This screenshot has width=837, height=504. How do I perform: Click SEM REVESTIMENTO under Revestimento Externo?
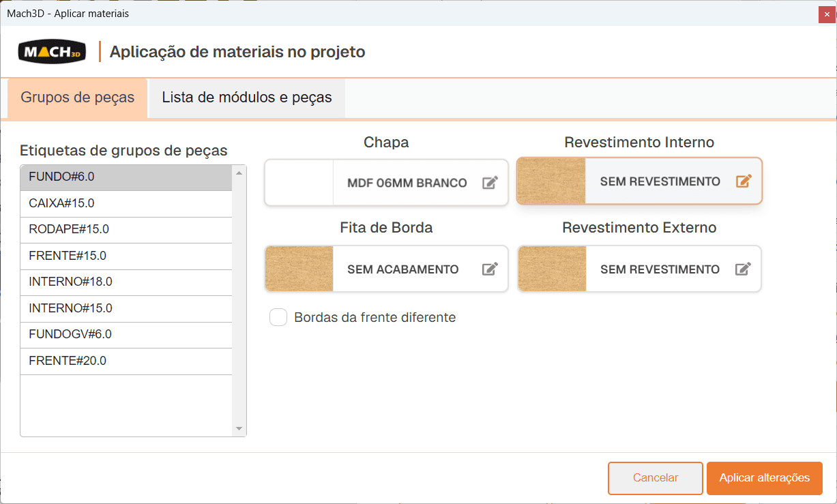point(660,269)
